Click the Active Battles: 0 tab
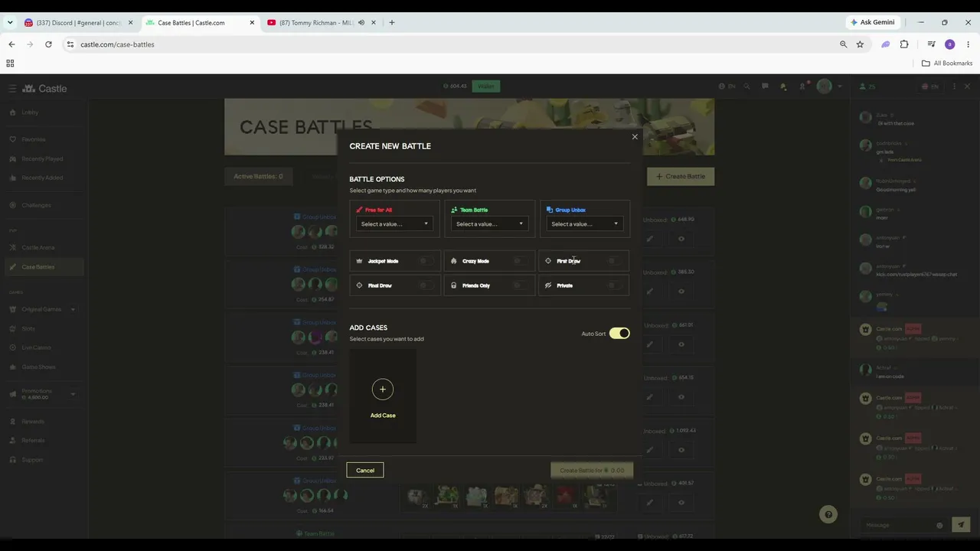Screen dimensions: 980x551 [258, 177]
